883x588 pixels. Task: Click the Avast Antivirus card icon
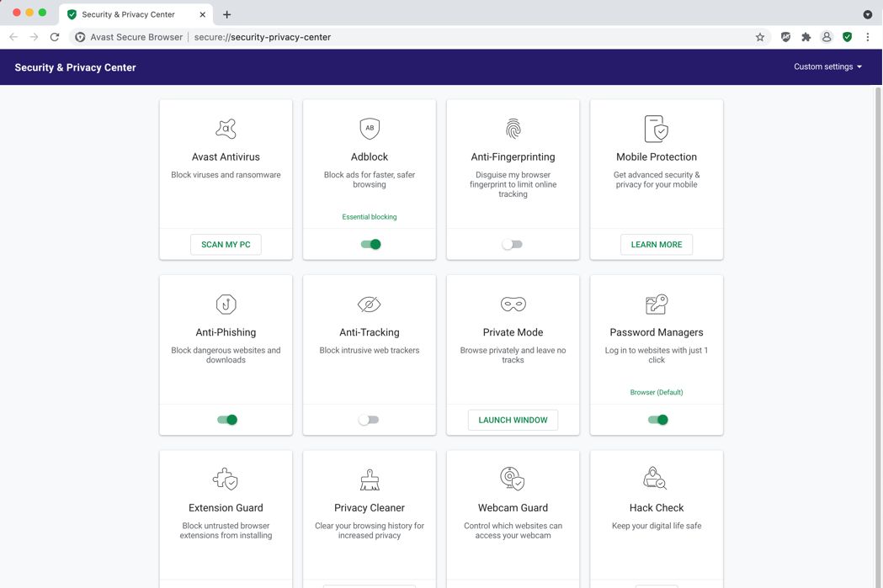(226, 129)
